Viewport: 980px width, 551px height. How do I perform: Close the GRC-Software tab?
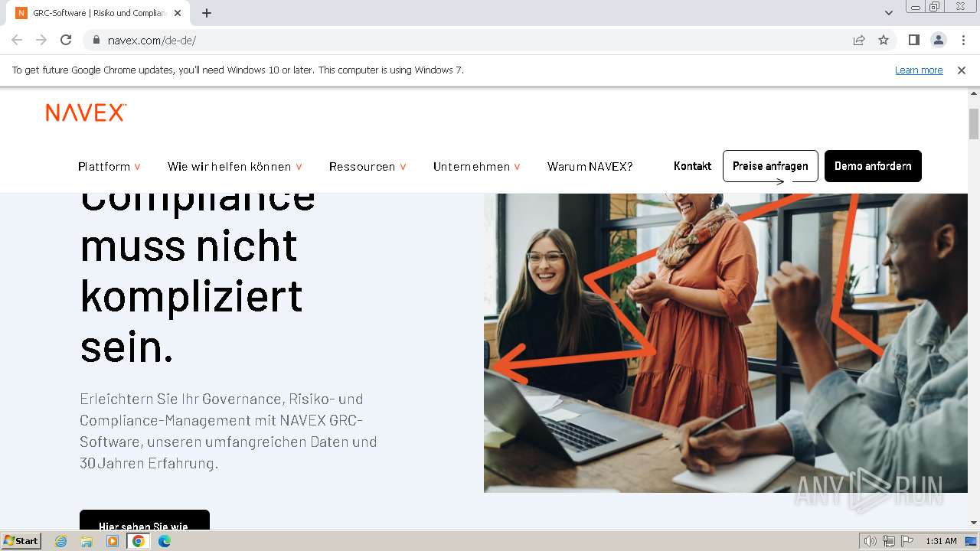(178, 13)
